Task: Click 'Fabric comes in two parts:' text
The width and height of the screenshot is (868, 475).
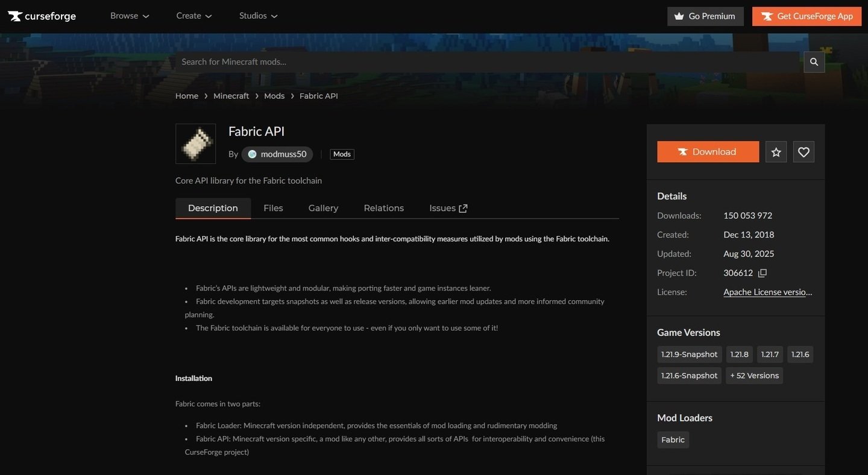Action: coord(218,404)
